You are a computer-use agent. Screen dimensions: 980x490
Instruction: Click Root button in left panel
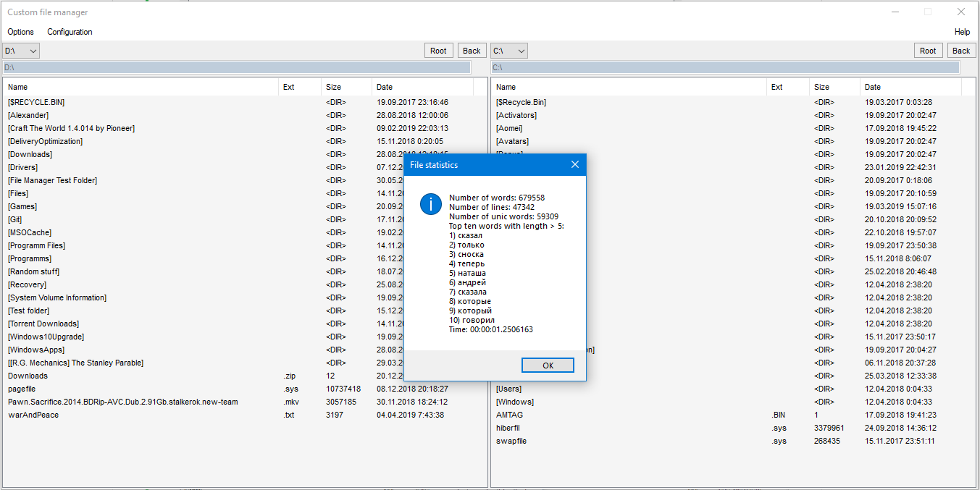438,51
